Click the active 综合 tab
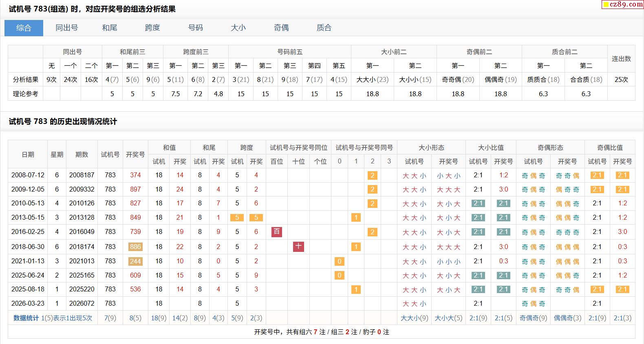 pos(24,28)
